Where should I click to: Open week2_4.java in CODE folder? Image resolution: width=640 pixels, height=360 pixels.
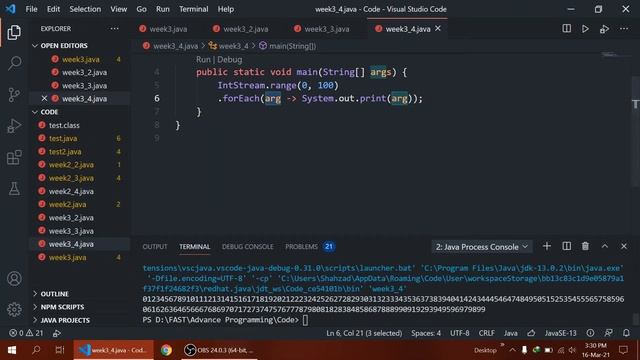(x=80, y=191)
